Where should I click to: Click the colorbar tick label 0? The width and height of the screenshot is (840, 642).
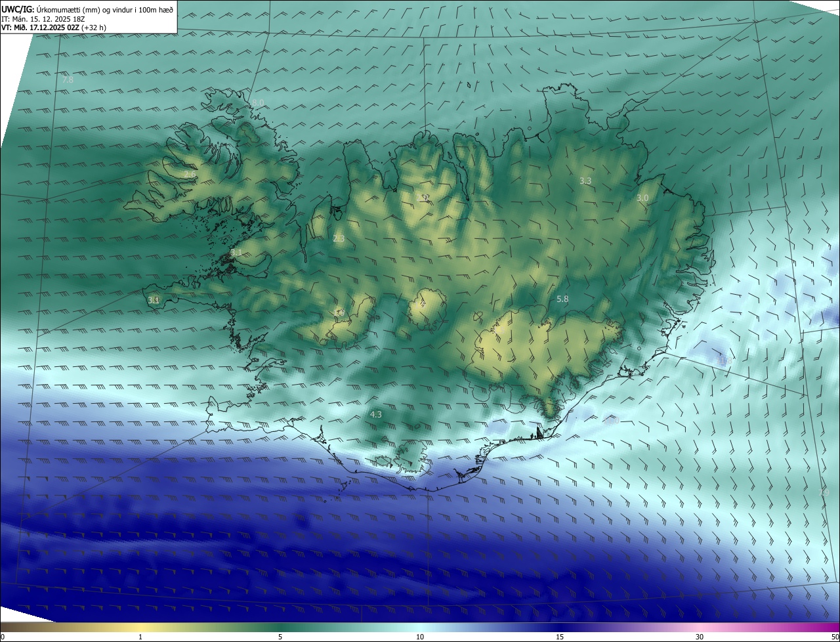point(3,637)
